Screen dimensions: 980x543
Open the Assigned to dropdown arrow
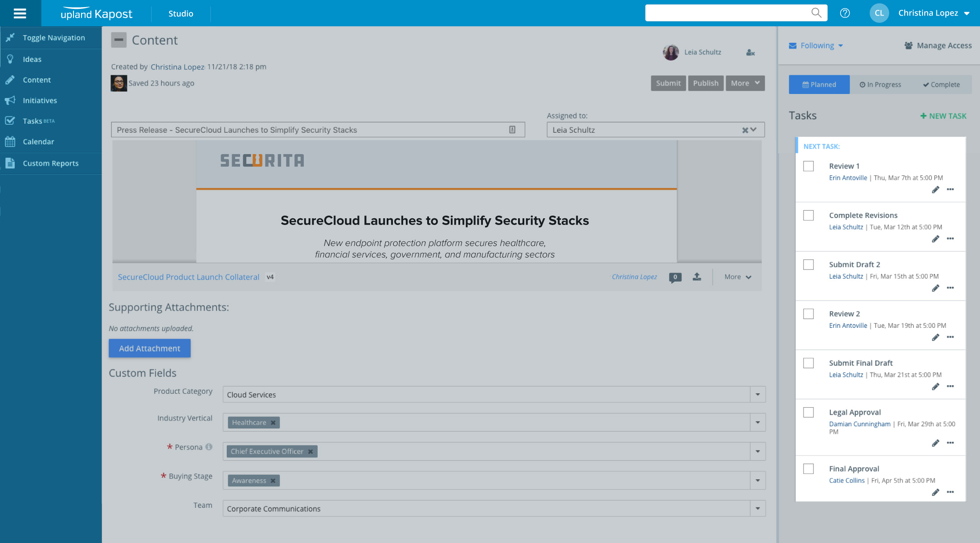[753, 130]
